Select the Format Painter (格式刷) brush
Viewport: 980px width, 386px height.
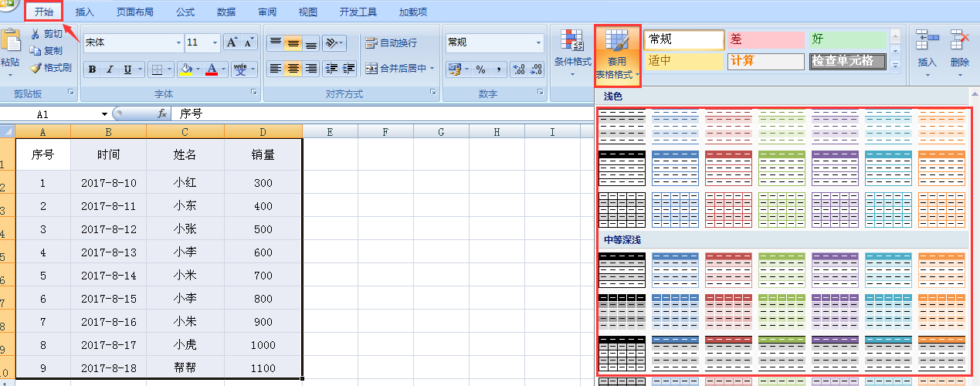(36, 68)
